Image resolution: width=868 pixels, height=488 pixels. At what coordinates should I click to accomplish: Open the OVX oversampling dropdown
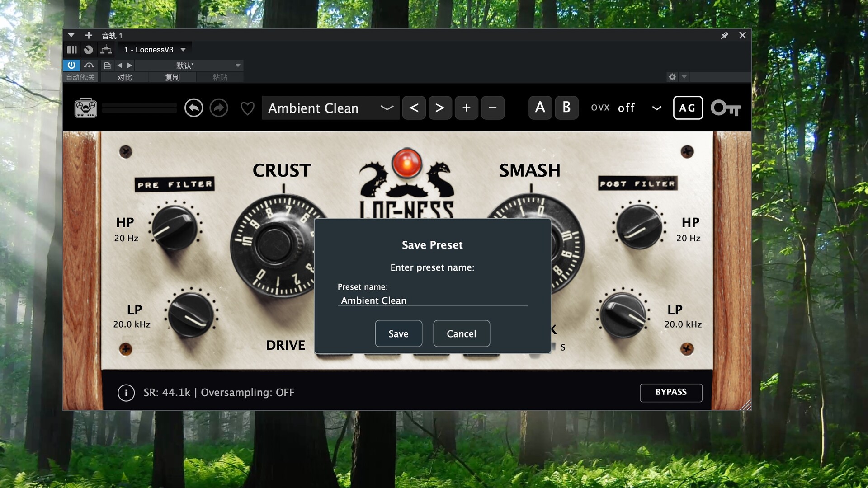656,108
